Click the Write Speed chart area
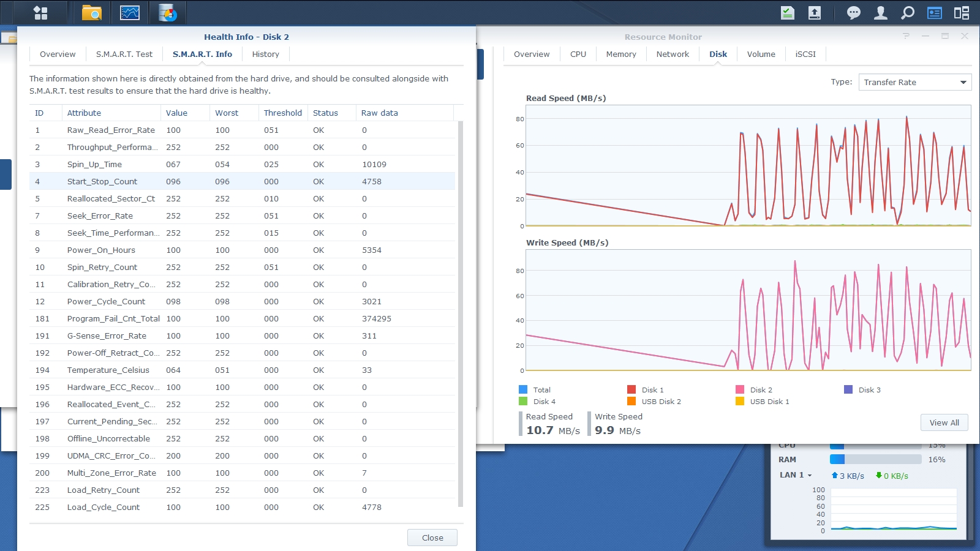Image resolution: width=980 pixels, height=551 pixels. tap(748, 310)
